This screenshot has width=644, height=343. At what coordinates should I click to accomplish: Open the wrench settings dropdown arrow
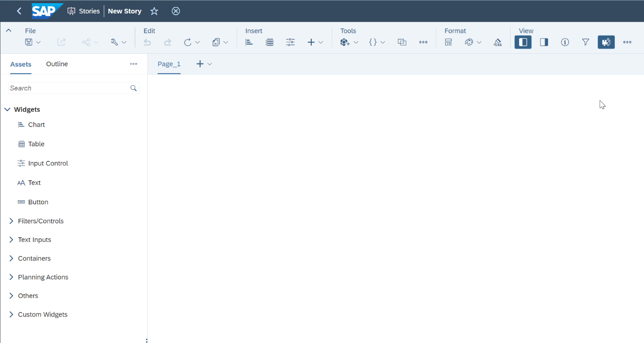pos(124,42)
